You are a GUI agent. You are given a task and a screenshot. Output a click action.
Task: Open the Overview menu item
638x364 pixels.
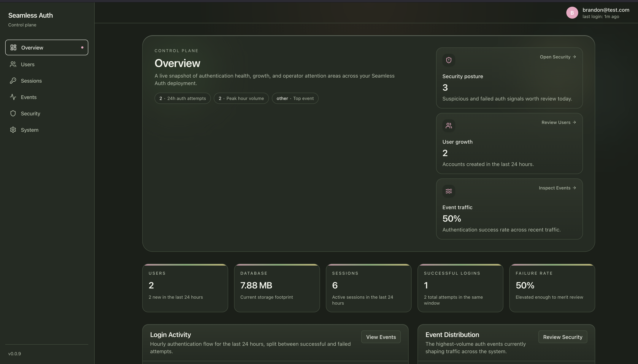[47, 47]
